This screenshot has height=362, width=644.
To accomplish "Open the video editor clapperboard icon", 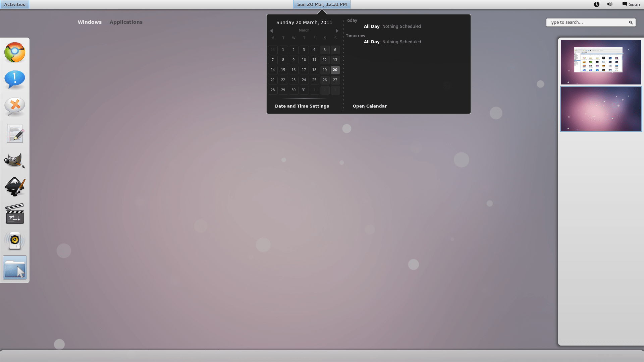I will pos(15,214).
